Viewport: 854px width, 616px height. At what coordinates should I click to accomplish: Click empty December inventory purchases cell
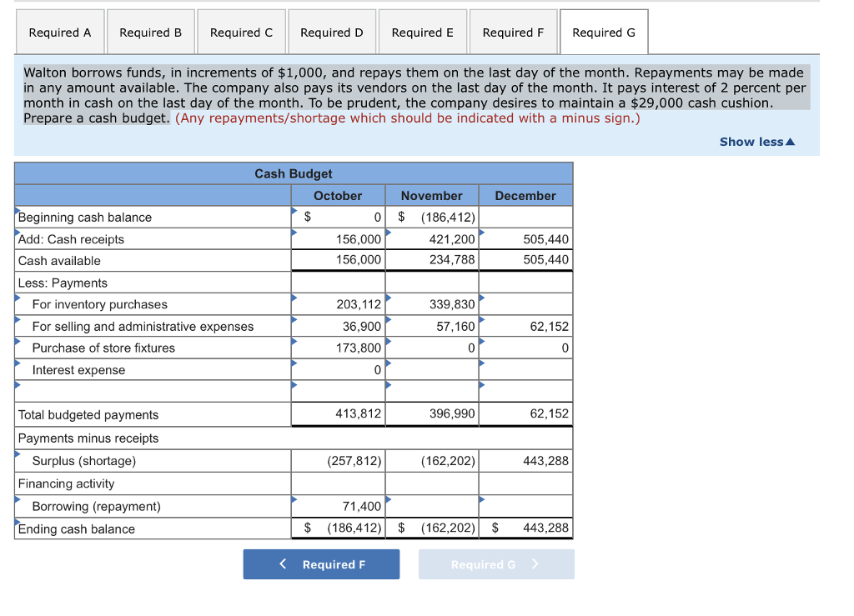click(525, 304)
